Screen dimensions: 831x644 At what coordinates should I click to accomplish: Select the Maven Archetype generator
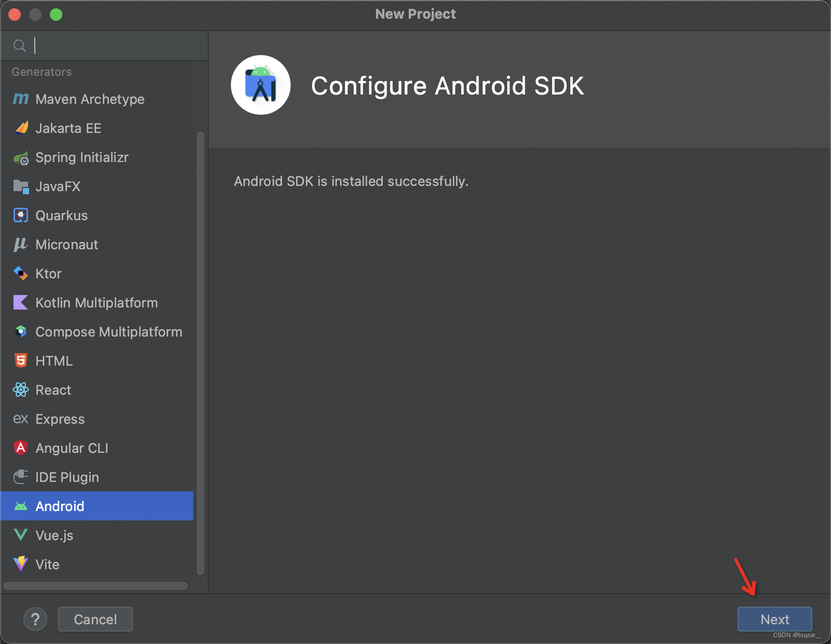click(x=97, y=99)
